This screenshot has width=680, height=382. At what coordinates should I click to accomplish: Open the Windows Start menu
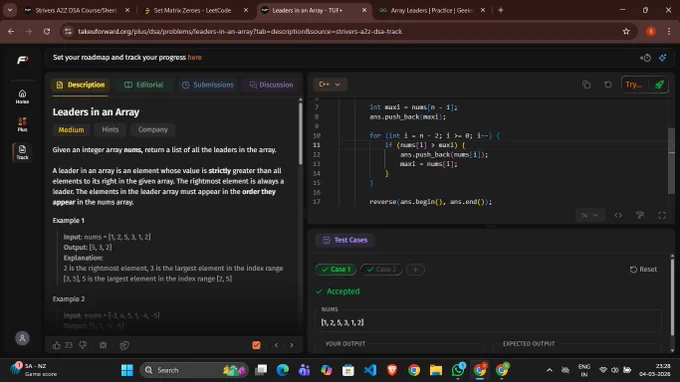click(127, 370)
